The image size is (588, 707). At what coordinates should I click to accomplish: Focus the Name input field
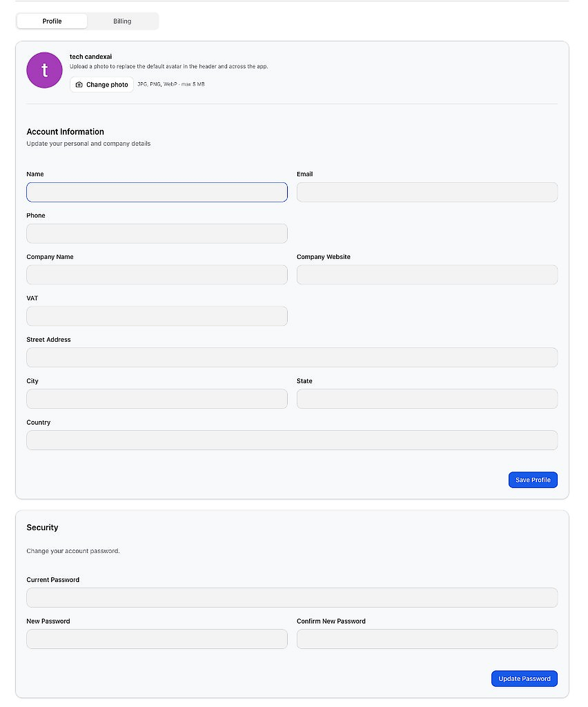[x=157, y=192]
